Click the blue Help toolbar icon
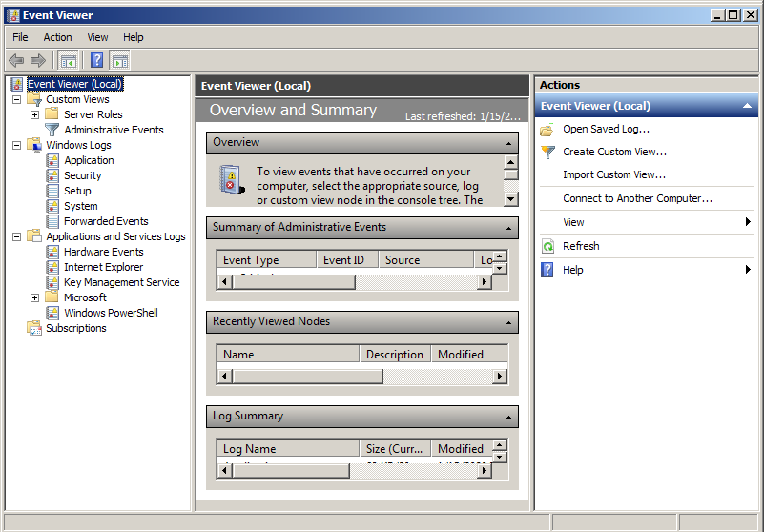 coord(96,60)
